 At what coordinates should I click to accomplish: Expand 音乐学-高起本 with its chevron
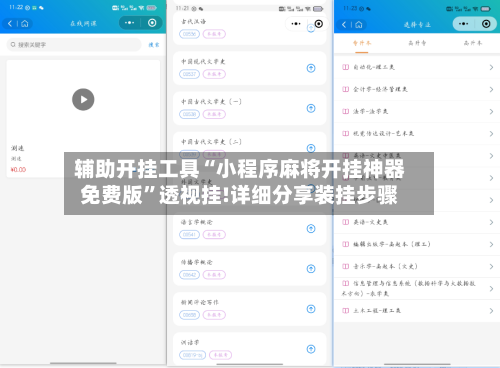[x=491, y=266]
